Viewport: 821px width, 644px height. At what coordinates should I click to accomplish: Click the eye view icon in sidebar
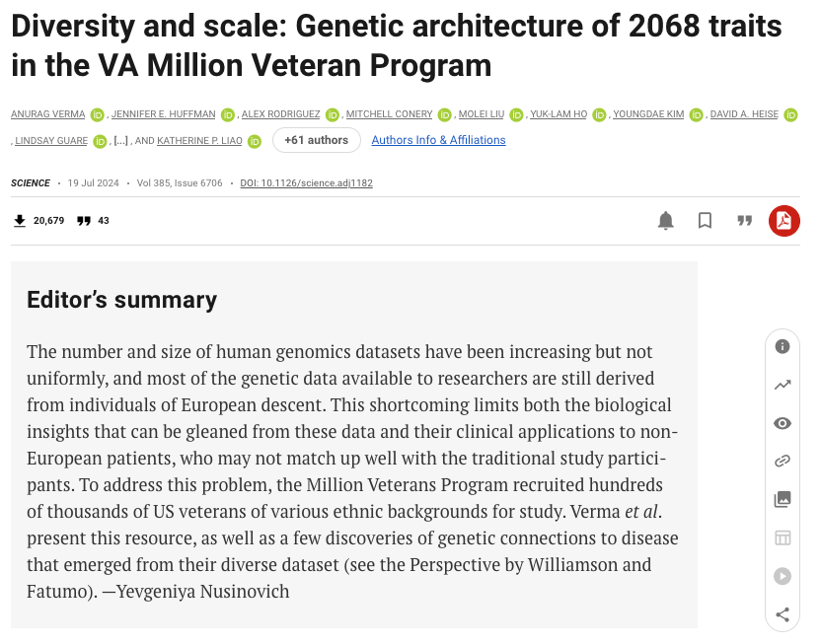tap(783, 423)
